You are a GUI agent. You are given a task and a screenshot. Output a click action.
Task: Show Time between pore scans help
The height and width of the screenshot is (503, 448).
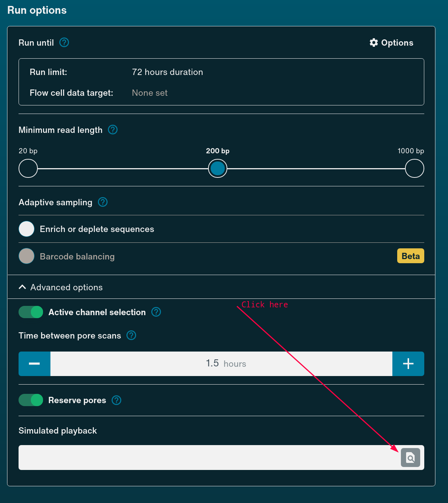[131, 335]
